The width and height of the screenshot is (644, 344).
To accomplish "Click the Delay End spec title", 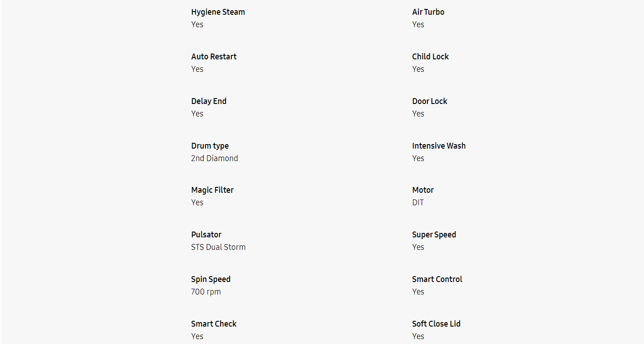I will pos(209,101).
